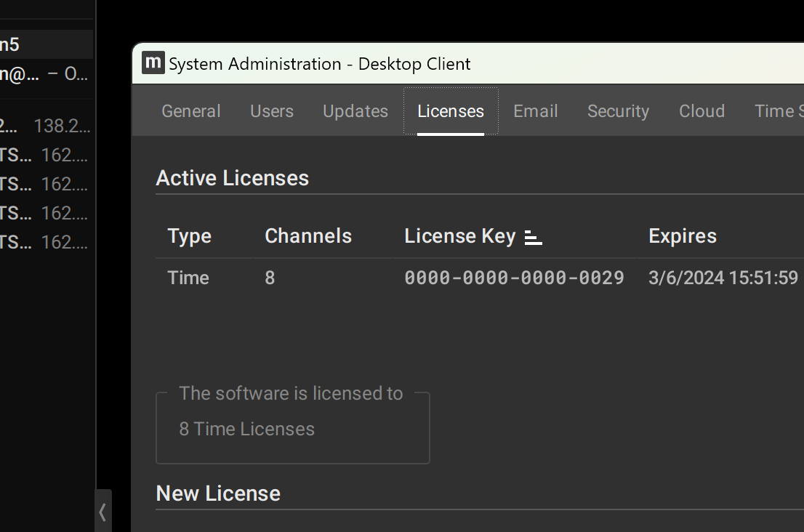Sort by the Channels column header
This screenshot has height=532, width=804.
tap(308, 236)
